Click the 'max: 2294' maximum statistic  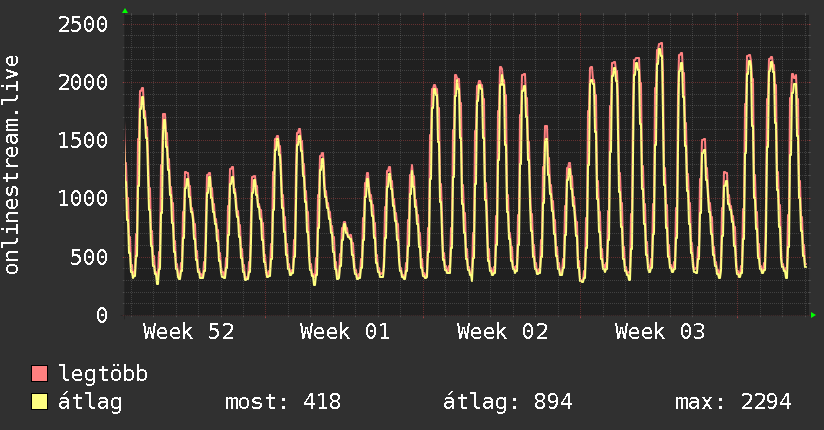click(733, 402)
